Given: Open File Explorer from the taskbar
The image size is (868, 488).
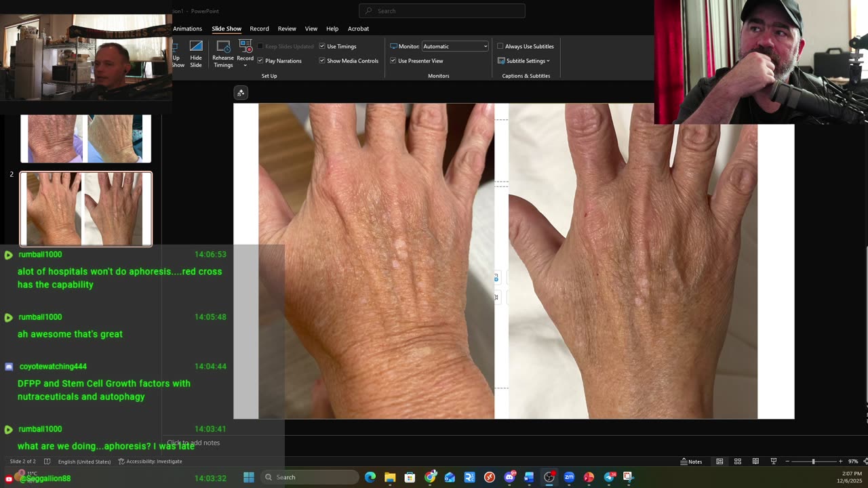Looking at the screenshot, I should click(390, 477).
